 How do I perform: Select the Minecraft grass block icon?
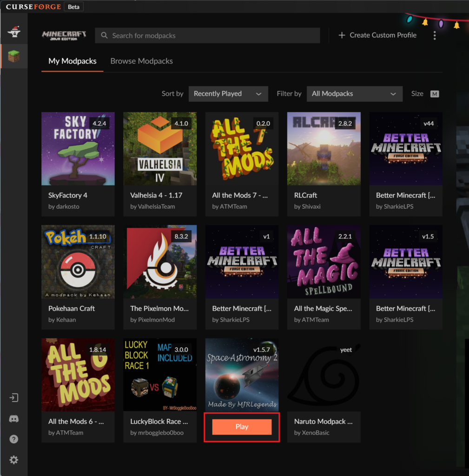14,56
